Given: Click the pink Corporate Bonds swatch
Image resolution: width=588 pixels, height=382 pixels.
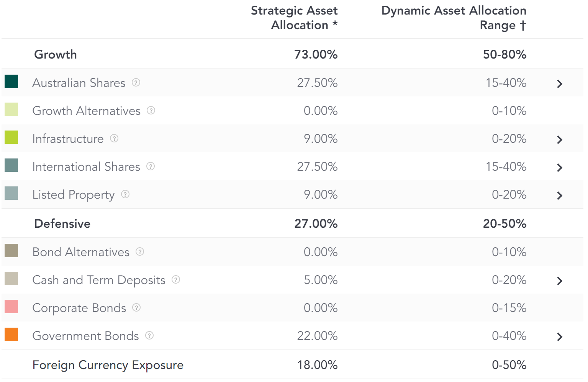Looking at the screenshot, I should pyautogui.click(x=11, y=306).
